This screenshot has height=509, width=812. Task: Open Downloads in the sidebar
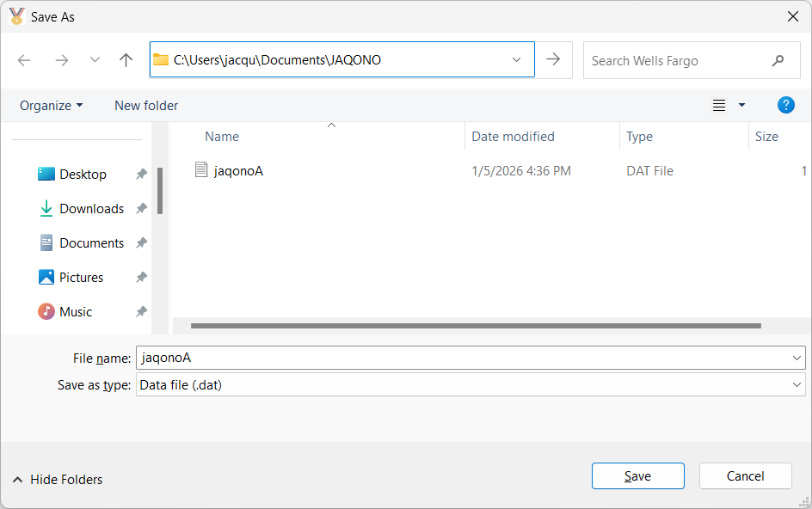[x=92, y=209]
